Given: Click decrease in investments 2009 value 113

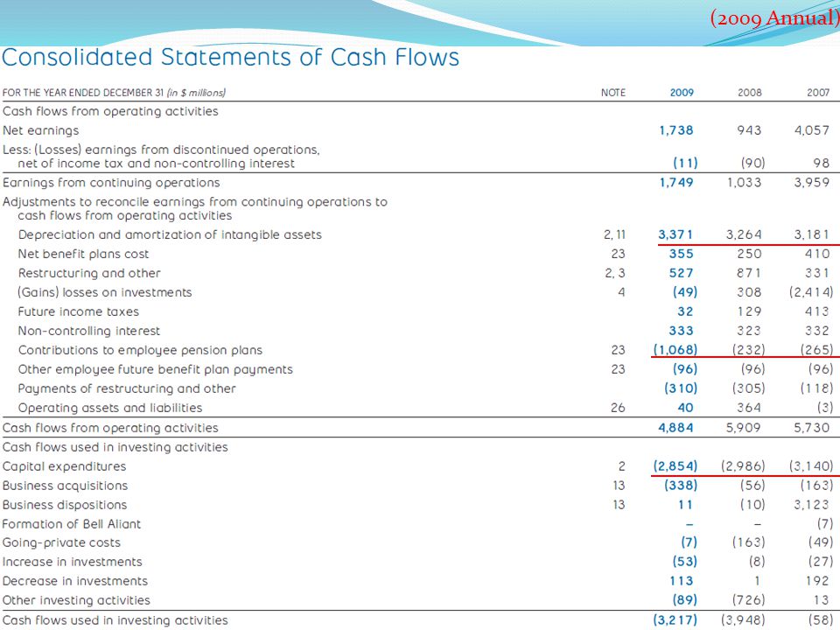Looking at the screenshot, I should click(682, 581).
